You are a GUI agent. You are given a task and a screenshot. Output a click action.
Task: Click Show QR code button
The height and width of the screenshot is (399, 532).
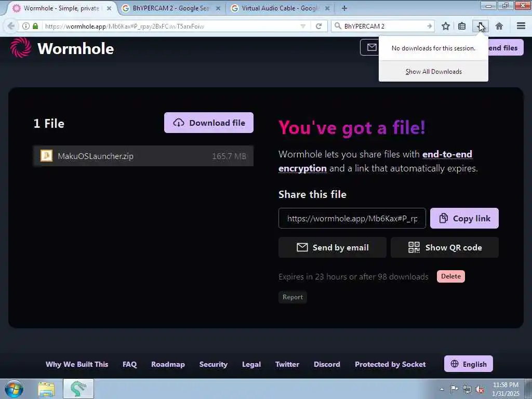[x=445, y=247]
